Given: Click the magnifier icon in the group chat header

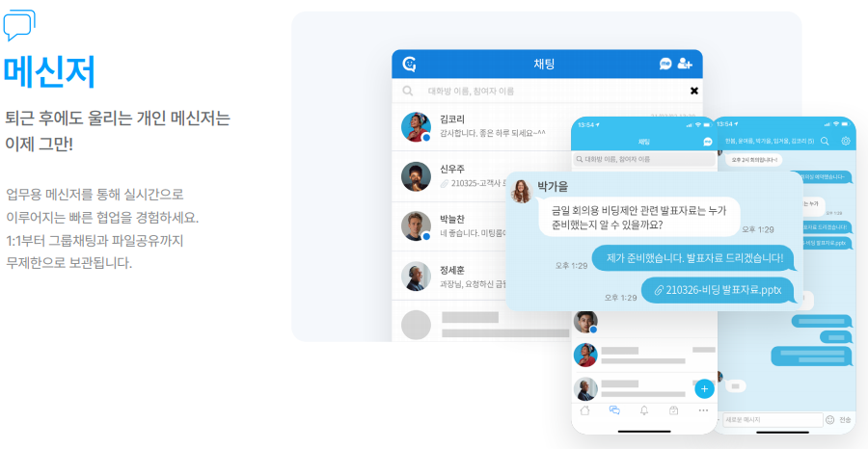Looking at the screenshot, I should point(825,141).
